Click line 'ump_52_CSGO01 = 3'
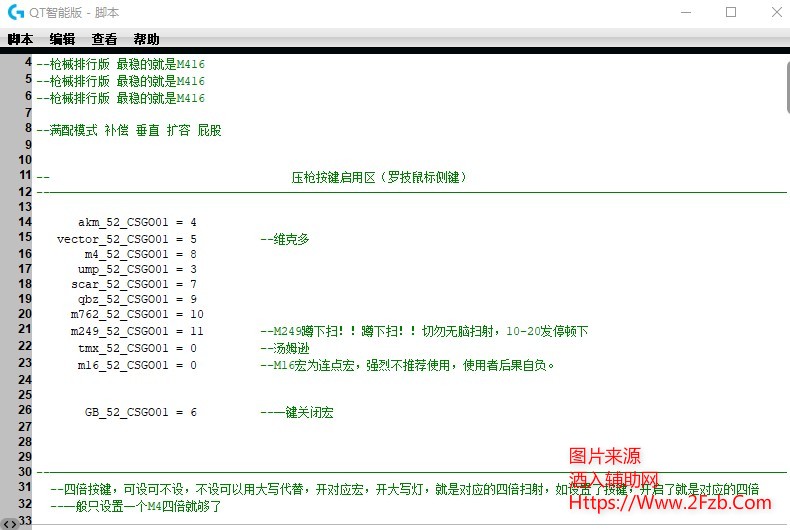This screenshot has width=790, height=530. [137, 269]
